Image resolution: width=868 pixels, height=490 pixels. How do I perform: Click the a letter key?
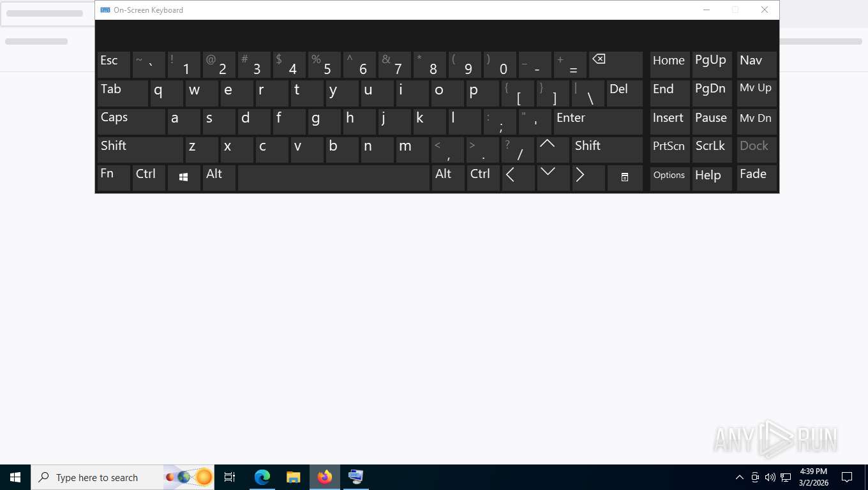pos(184,121)
